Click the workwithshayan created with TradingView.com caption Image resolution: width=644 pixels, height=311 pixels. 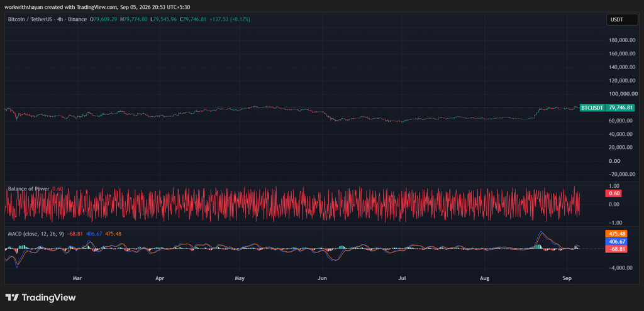(x=97, y=7)
